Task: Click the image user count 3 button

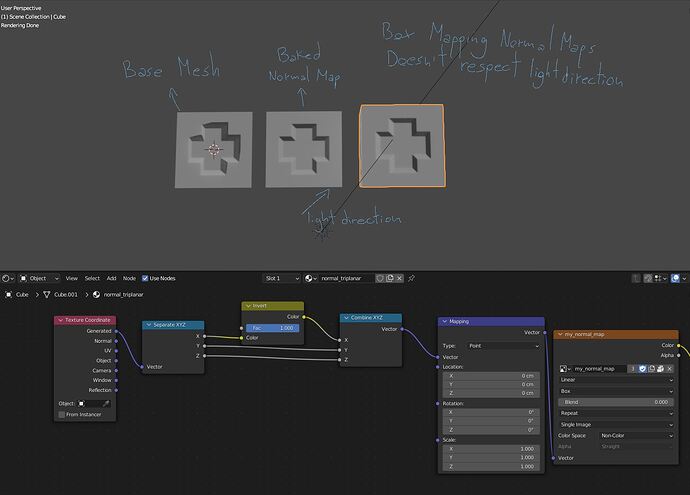Action: tap(632, 369)
